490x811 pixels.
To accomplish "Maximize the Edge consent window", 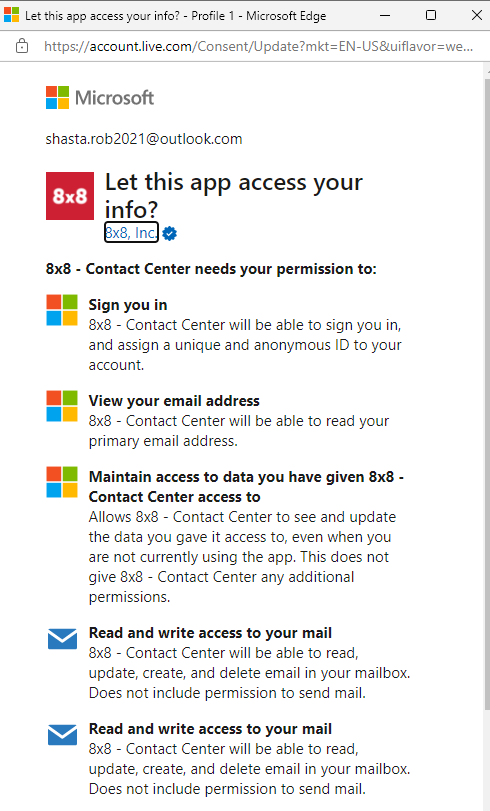I will point(430,15).
